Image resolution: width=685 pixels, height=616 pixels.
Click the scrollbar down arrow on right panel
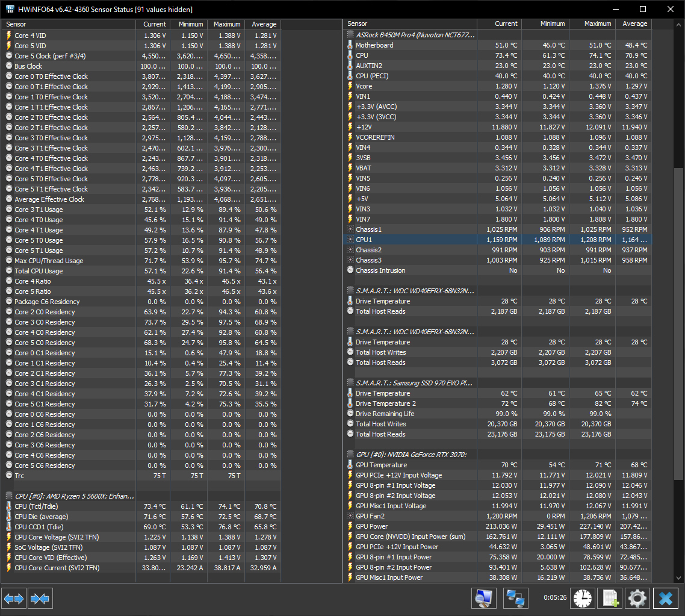(678, 577)
